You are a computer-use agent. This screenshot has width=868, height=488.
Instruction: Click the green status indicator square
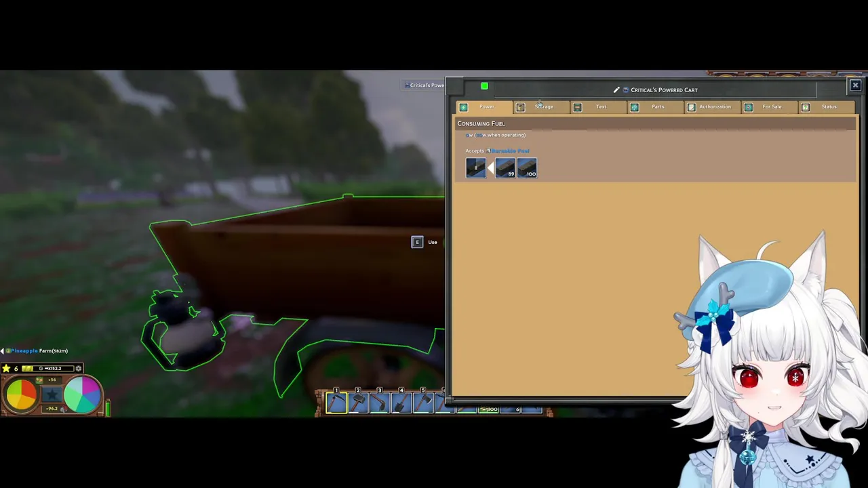coord(484,86)
